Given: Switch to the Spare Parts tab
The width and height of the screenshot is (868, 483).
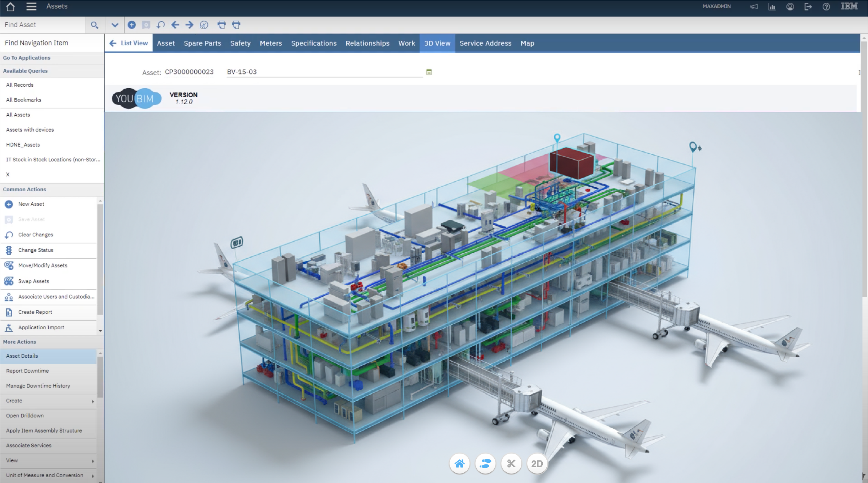Looking at the screenshot, I should [x=202, y=43].
